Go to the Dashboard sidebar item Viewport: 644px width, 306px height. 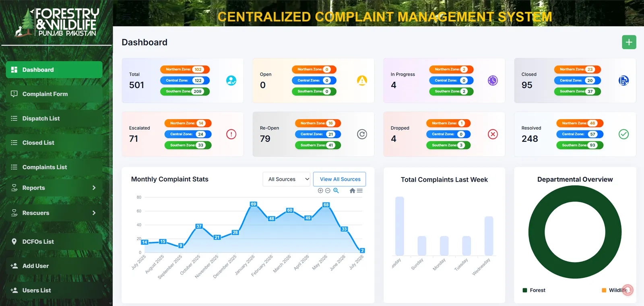click(x=54, y=70)
